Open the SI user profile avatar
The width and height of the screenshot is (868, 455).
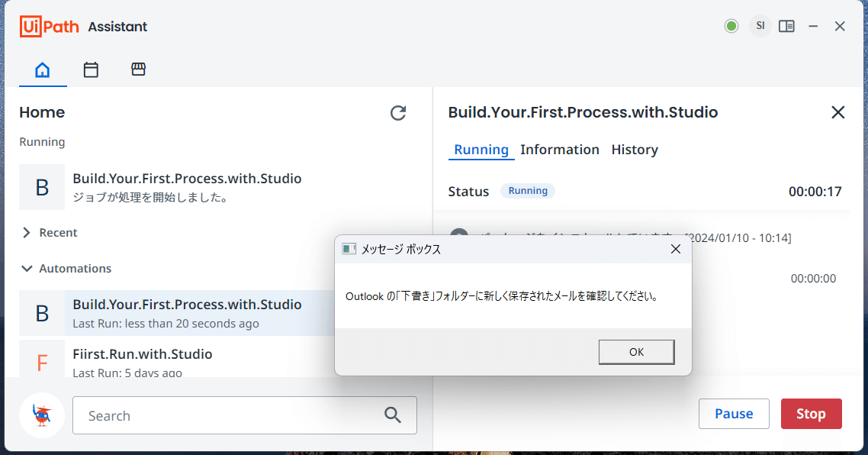click(x=760, y=26)
